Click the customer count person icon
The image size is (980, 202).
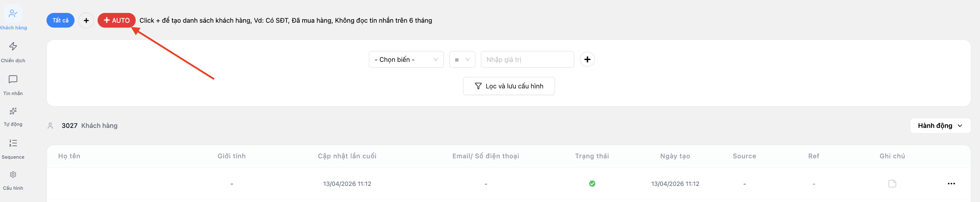tap(50, 125)
